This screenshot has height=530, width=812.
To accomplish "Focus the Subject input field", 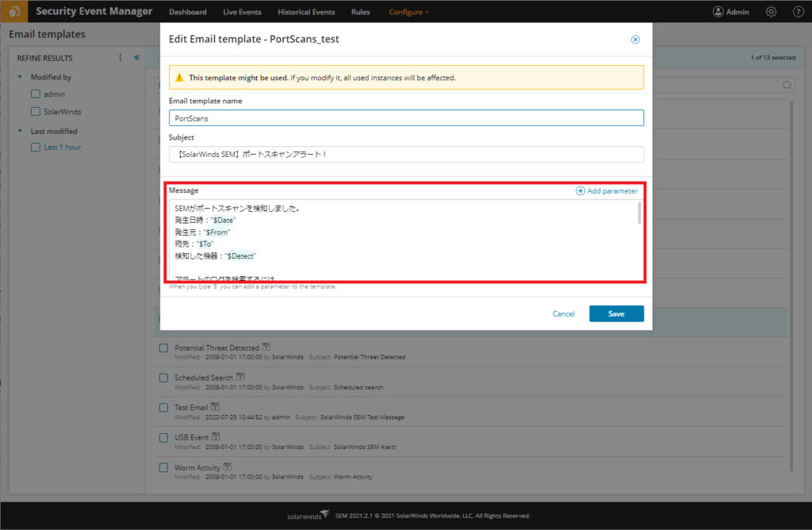I will coord(406,155).
